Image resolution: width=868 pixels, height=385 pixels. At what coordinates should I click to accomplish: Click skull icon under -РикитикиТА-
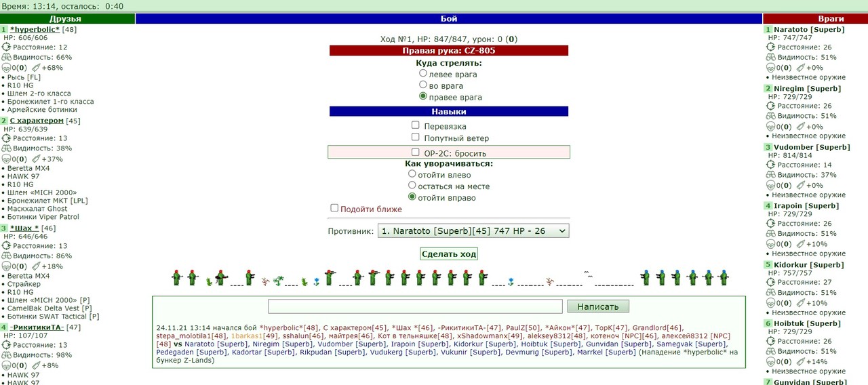7,365
